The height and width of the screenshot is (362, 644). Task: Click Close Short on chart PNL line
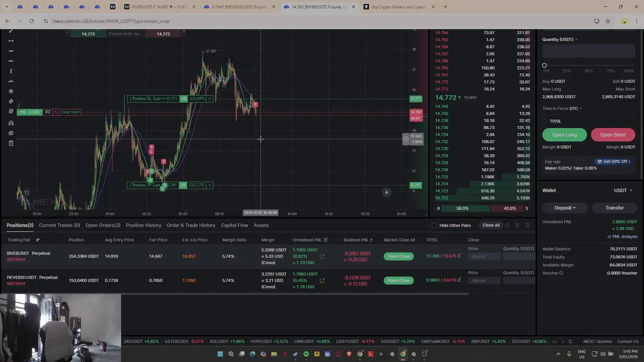pyautogui.click(x=70, y=112)
